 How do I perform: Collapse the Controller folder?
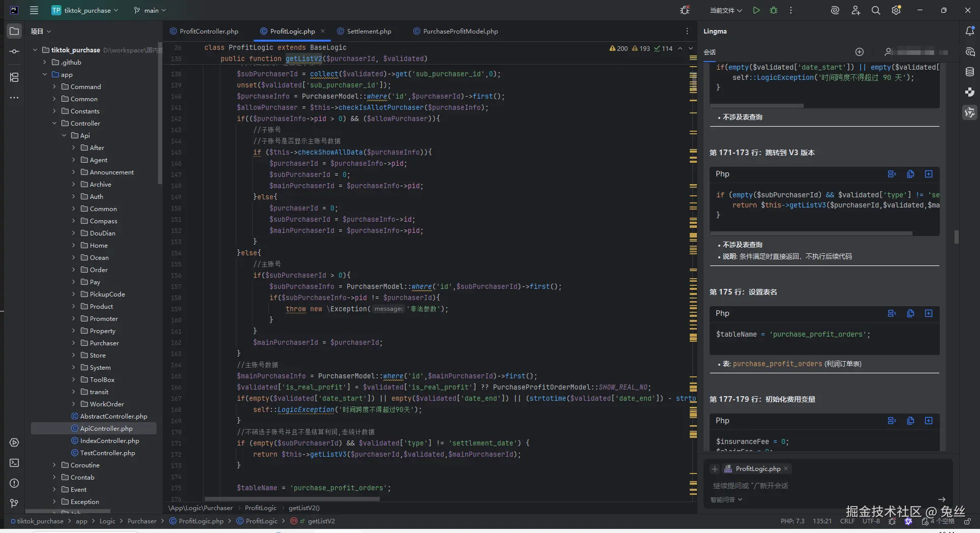tap(54, 123)
